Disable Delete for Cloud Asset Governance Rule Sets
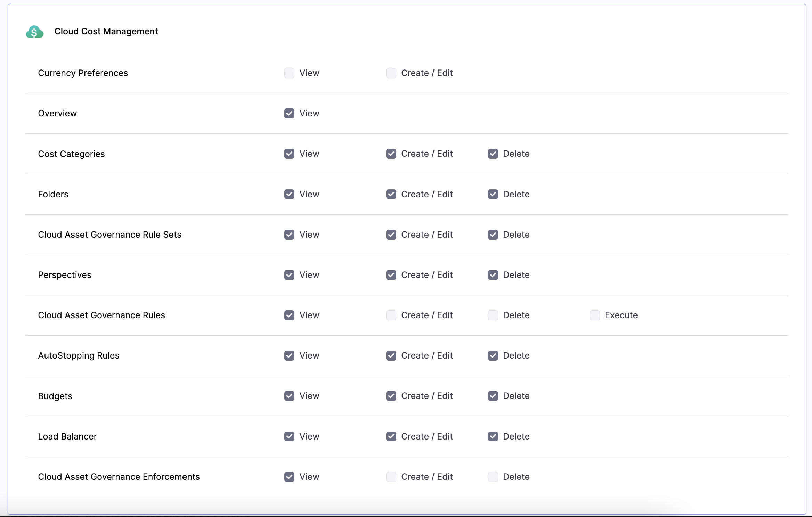Image resolution: width=812 pixels, height=517 pixels. coord(493,235)
